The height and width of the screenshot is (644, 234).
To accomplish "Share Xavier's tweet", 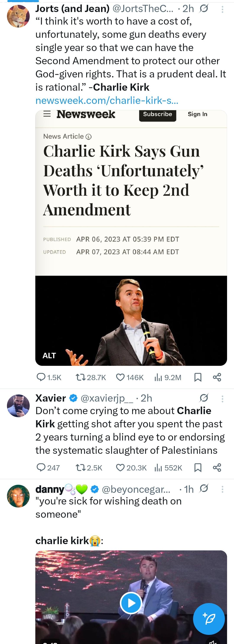I will pos(217,467).
